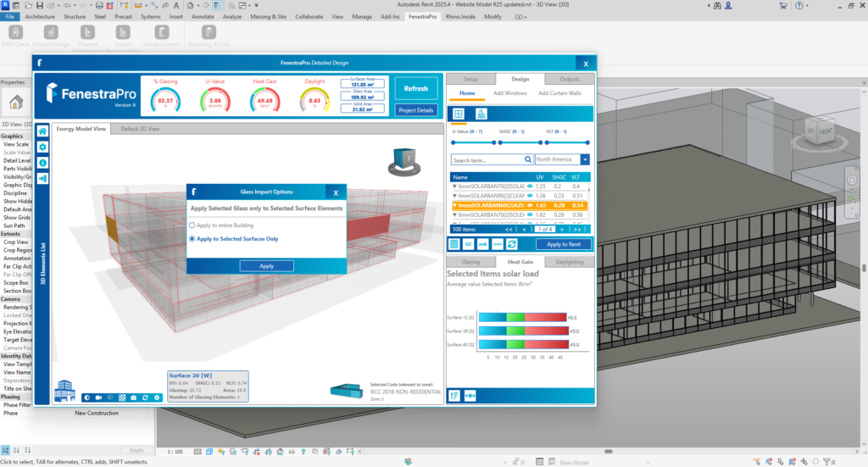Toggle eye icon for 6mmSOLARBAN70(2)SOLEX row
The width and height of the screenshot is (868, 467).
pyautogui.click(x=530, y=214)
